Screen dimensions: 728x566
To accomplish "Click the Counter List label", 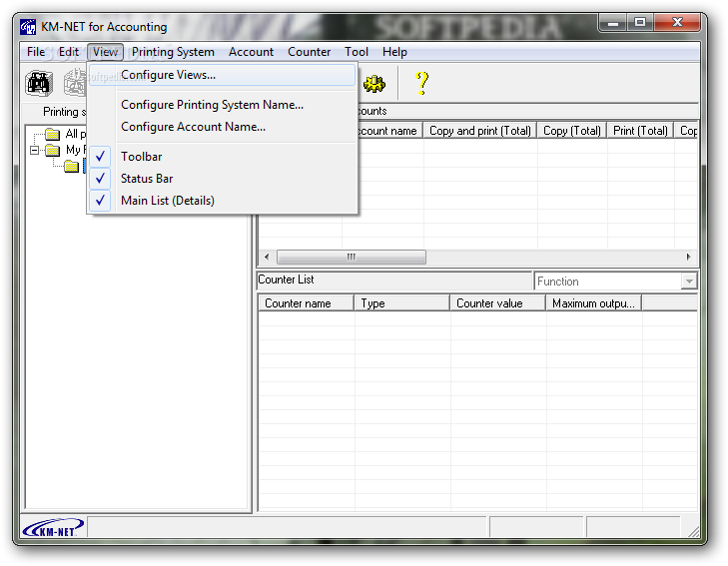I will point(286,280).
